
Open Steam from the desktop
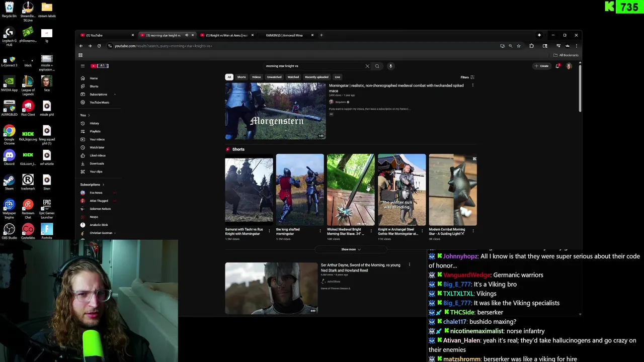click(9, 182)
